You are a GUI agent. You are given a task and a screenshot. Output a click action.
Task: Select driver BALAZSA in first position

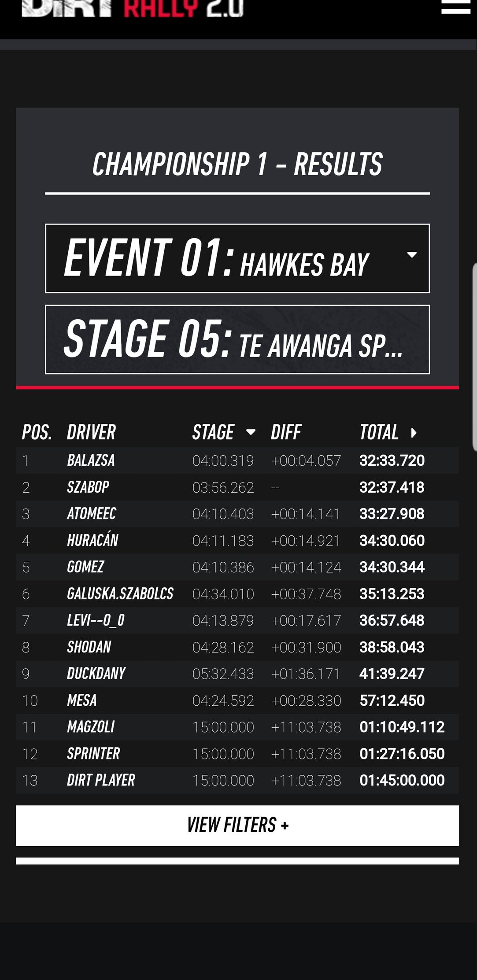91,461
